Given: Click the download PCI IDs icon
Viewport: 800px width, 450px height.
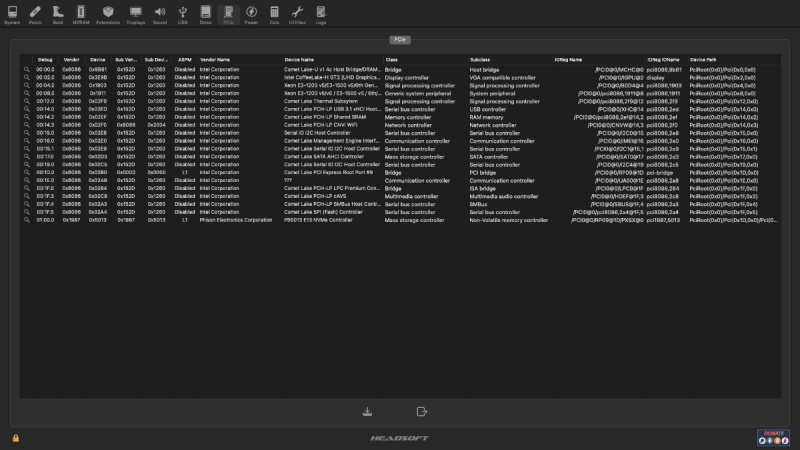Looking at the screenshot, I should tap(367, 412).
